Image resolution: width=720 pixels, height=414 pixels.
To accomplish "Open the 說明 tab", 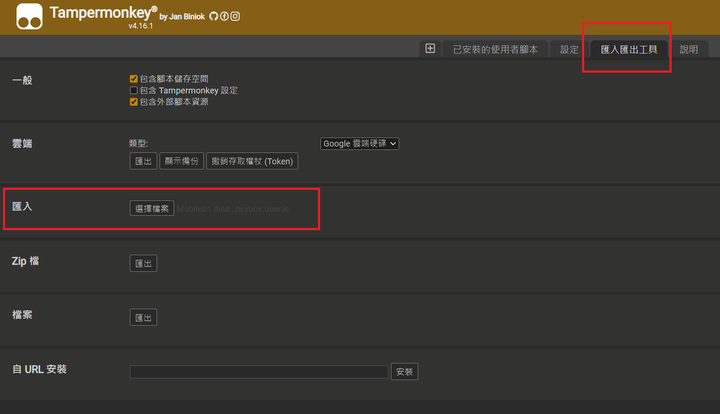I will (x=689, y=50).
